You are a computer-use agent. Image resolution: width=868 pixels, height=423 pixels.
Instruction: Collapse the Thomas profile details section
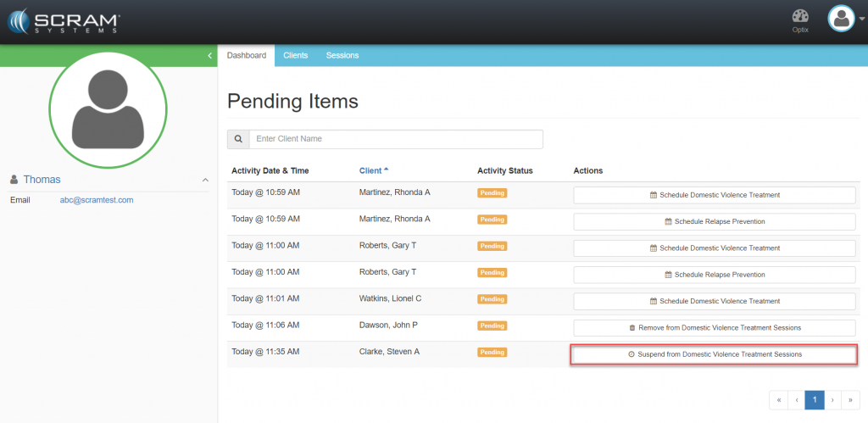[204, 180]
